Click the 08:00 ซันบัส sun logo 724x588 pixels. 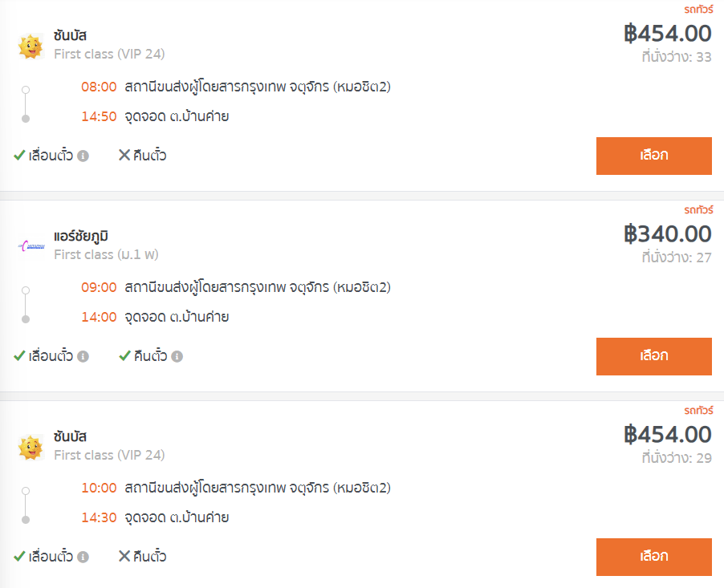31,47
